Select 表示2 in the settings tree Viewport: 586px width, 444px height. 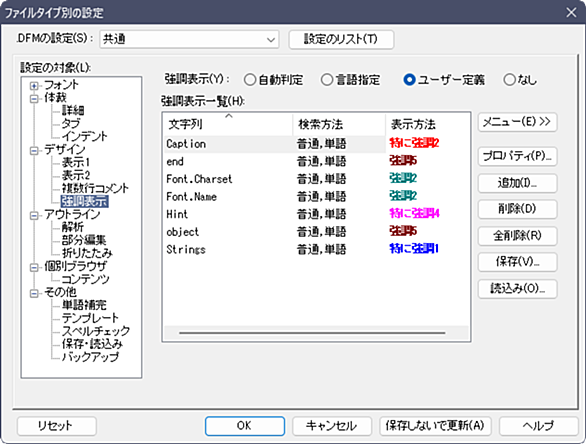pyautogui.click(x=76, y=175)
